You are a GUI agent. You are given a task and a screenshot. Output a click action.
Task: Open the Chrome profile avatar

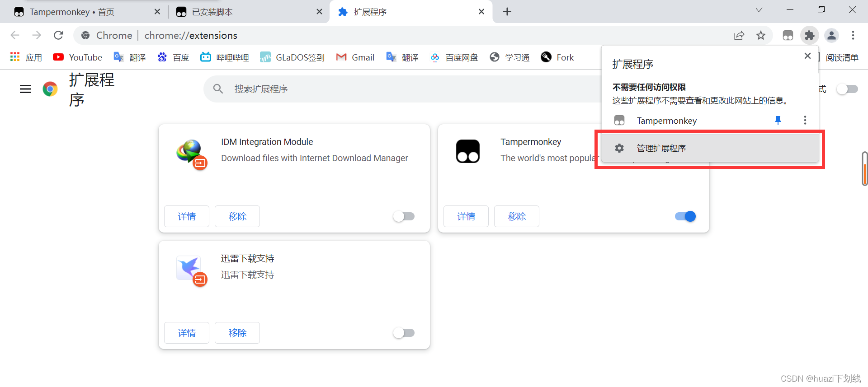coord(831,35)
